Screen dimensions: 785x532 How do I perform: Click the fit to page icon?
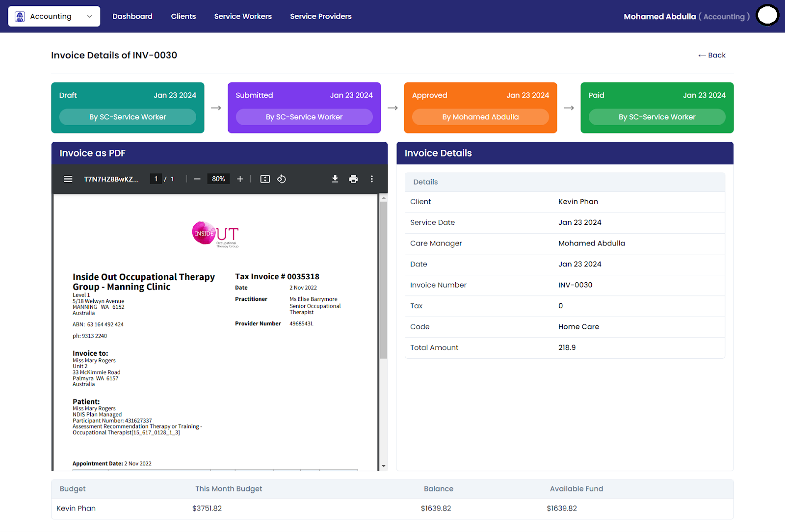(x=265, y=179)
